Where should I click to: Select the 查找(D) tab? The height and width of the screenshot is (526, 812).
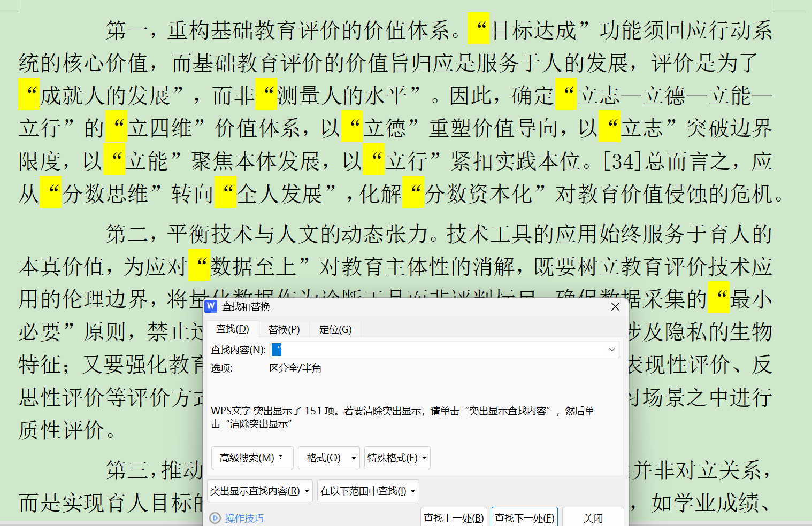coord(232,329)
